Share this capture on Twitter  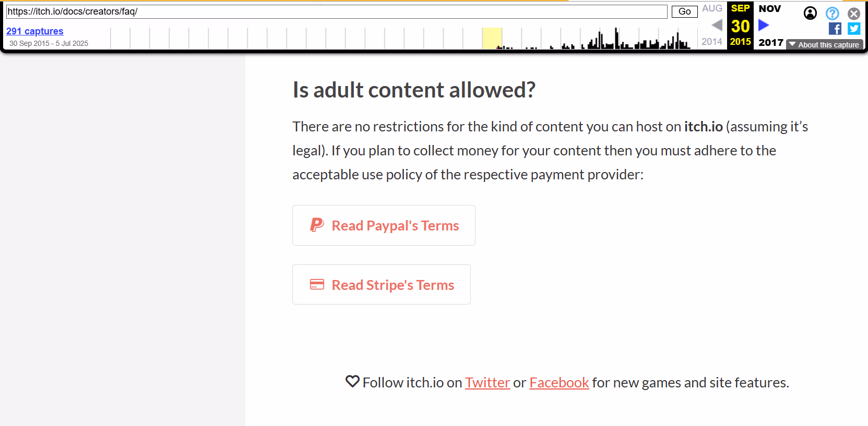click(854, 29)
